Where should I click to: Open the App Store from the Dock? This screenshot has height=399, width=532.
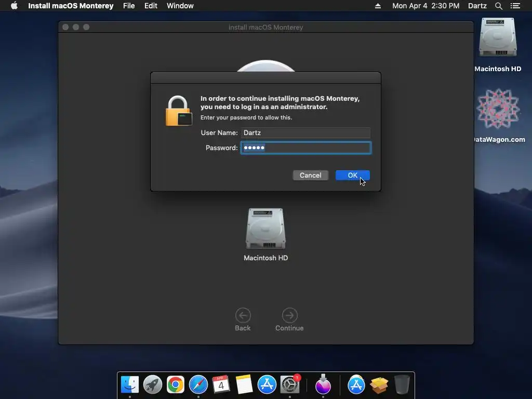coord(267,385)
